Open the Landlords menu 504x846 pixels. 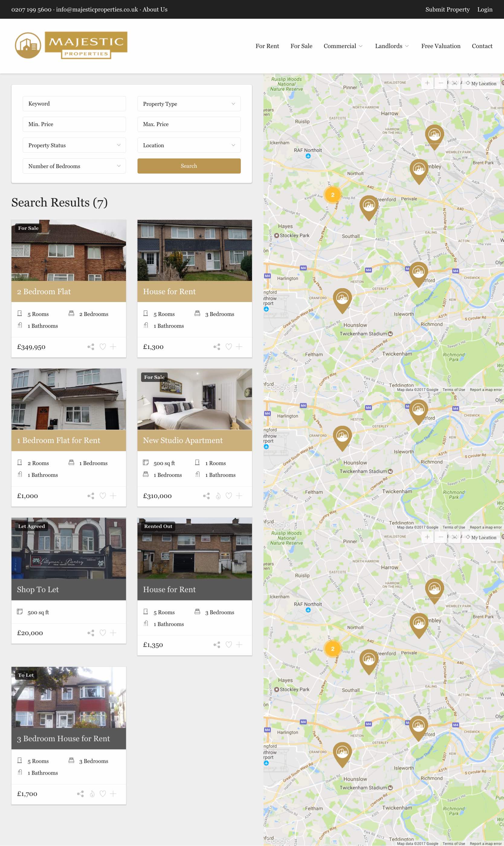coord(392,46)
